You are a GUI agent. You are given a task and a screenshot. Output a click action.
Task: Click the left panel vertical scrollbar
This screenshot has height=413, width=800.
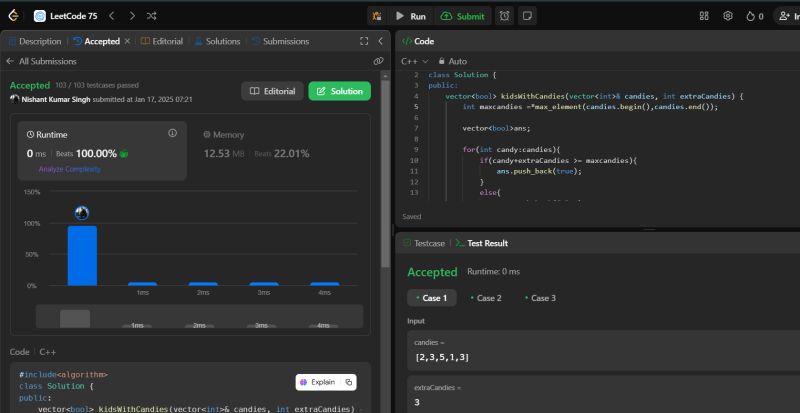(x=386, y=174)
